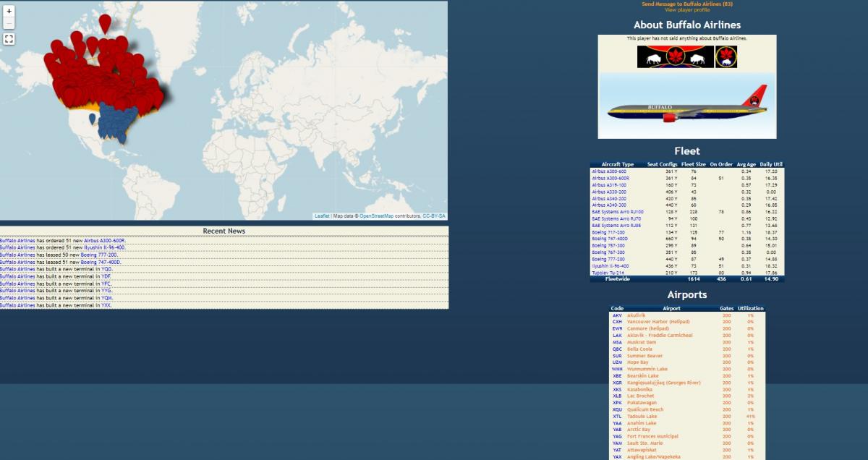Zoom out on the route map
This screenshot has height=460, width=868.
point(9,23)
